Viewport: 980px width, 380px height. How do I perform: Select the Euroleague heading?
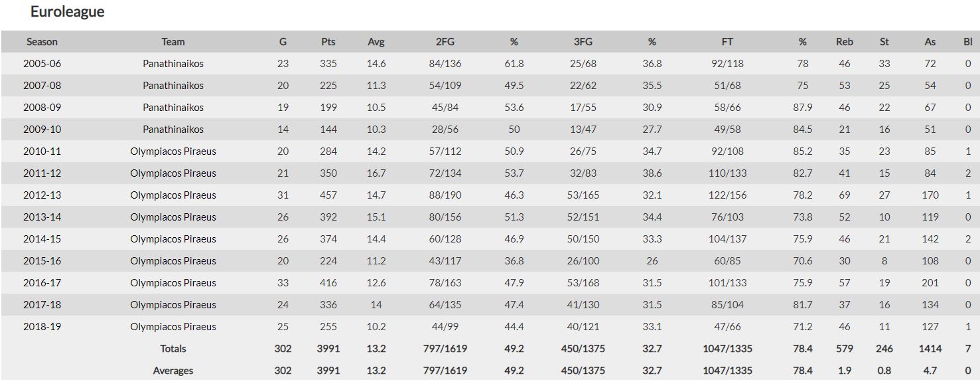(67, 12)
